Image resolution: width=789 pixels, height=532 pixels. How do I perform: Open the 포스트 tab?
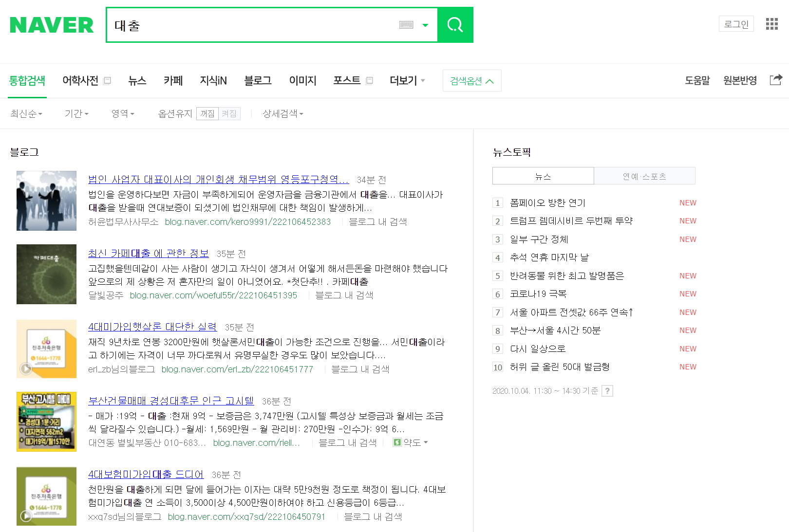pyautogui.click(x=347, y=80)
